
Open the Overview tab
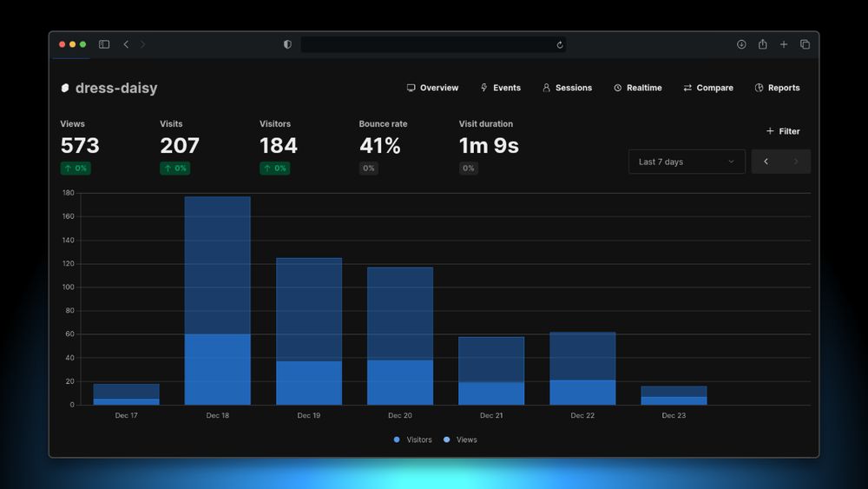432,88
